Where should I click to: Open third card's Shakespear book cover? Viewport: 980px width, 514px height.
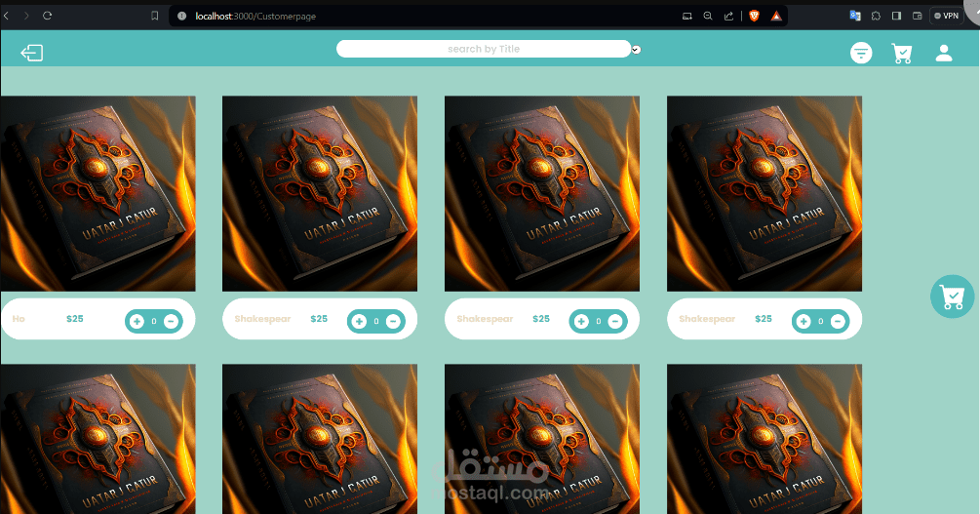[x=542, y=194]
